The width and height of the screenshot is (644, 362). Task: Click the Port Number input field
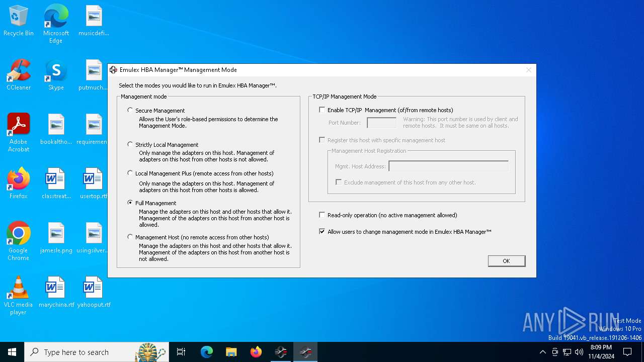click(382, 123)
